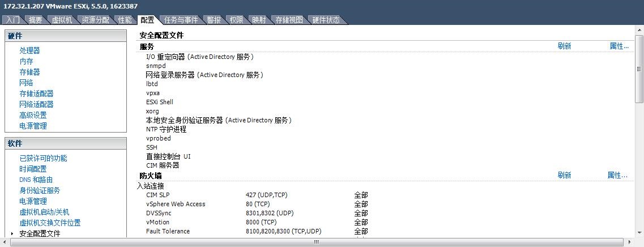Screen dimensions: 644x247
Task: Open 高级设置 under hardware
Action: tap(33, 115)
